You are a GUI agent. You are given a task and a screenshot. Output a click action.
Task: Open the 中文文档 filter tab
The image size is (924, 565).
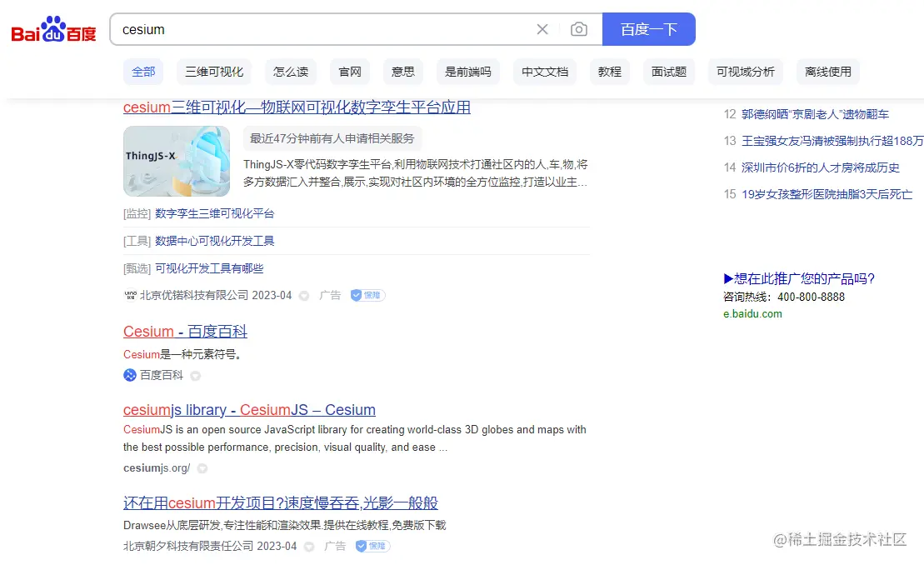544,72
